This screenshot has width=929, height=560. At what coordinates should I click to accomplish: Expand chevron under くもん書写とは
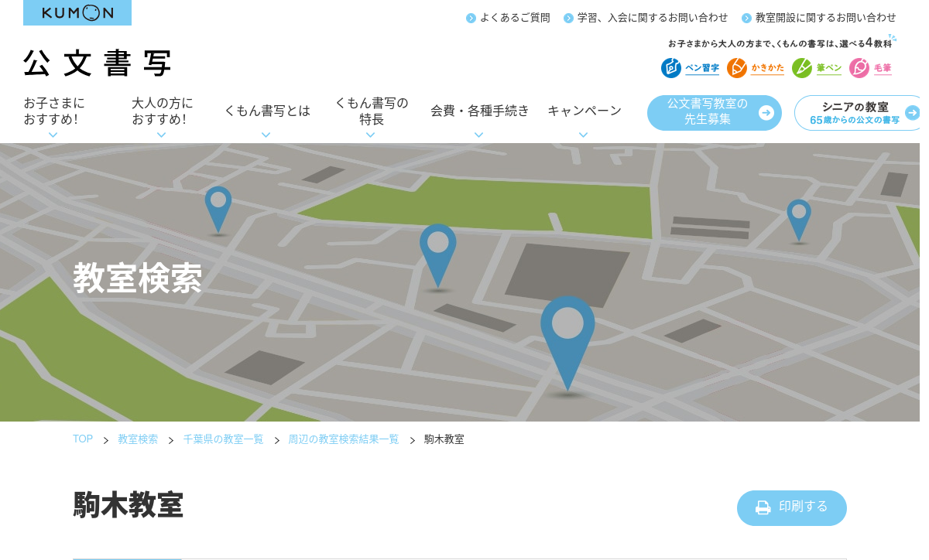coord(266,135)
